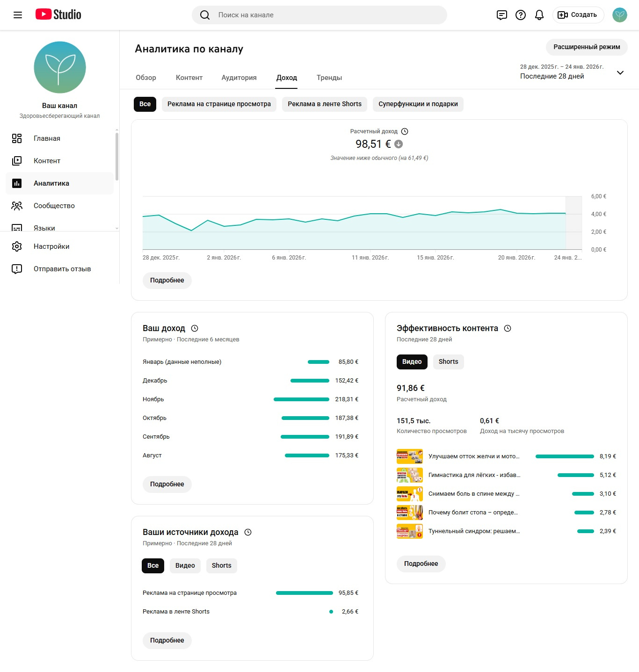Select Реклама на странице просмотра filter chip
This screenshot has width=639, height=672.
click(219, 104)
